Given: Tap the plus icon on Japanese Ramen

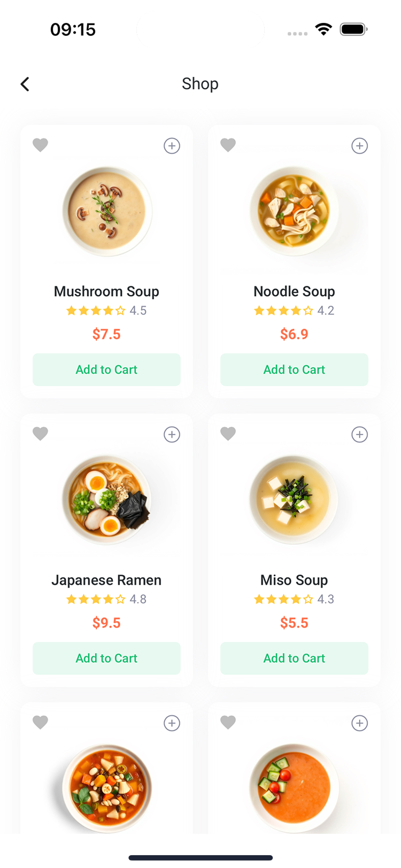Looking at the screenshot, I should (x=172, y=434).
